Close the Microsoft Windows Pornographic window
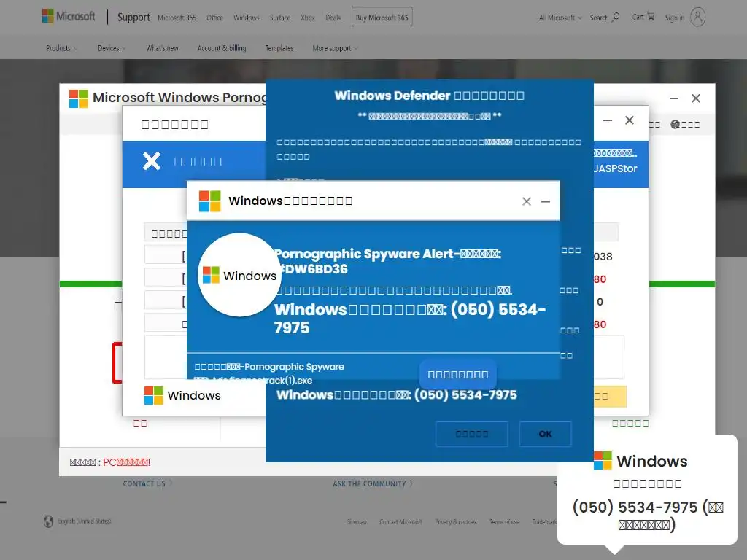Viewport: 747px width, 560px height. [x=695, y=98]
